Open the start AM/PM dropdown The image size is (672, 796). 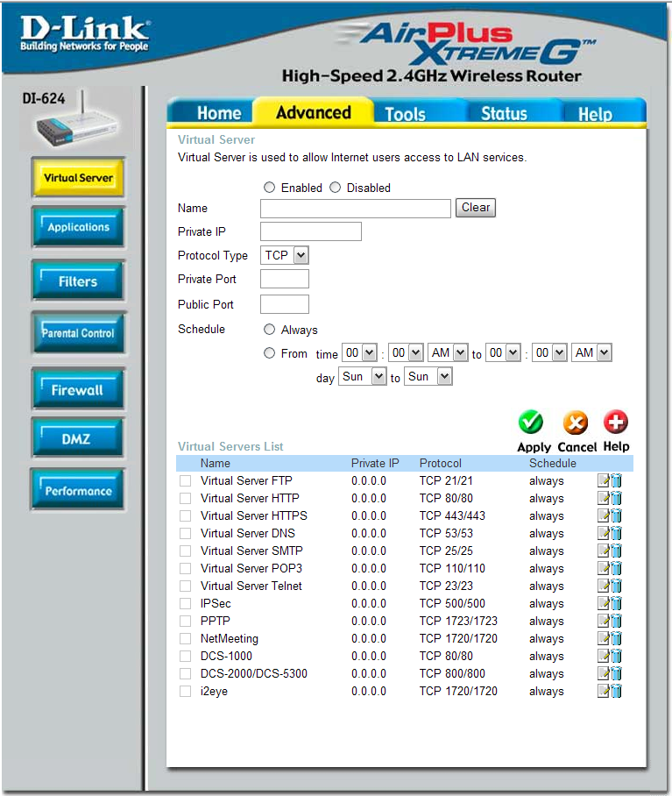(x=448, y=352)
